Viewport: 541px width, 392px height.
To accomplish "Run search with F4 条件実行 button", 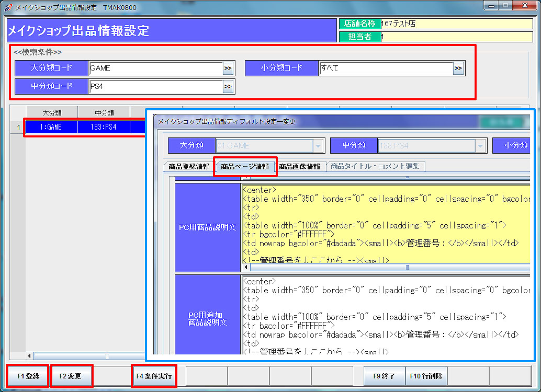I will (x=154, y=376).
